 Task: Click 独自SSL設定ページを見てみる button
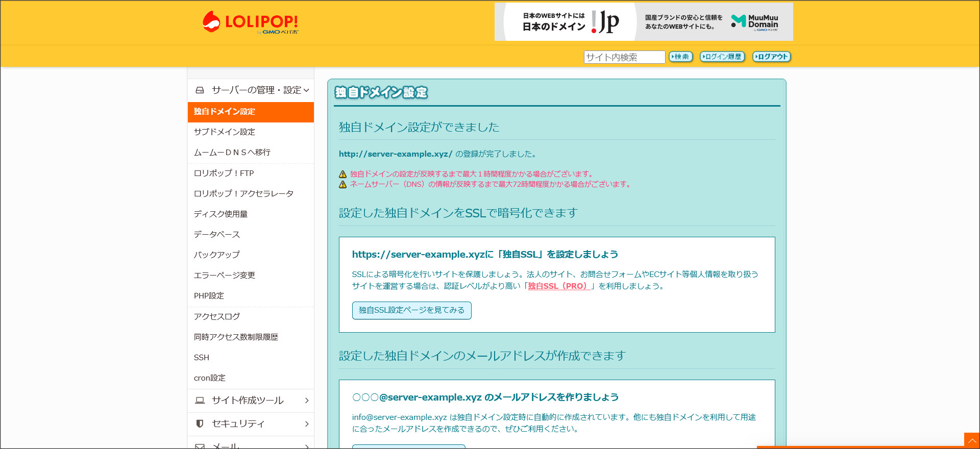point(411,310)
